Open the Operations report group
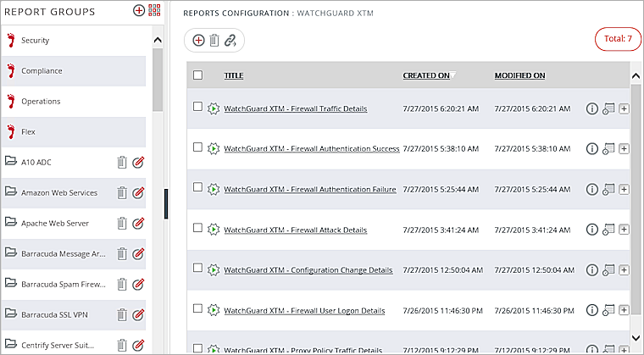 [x=41, y=102]
